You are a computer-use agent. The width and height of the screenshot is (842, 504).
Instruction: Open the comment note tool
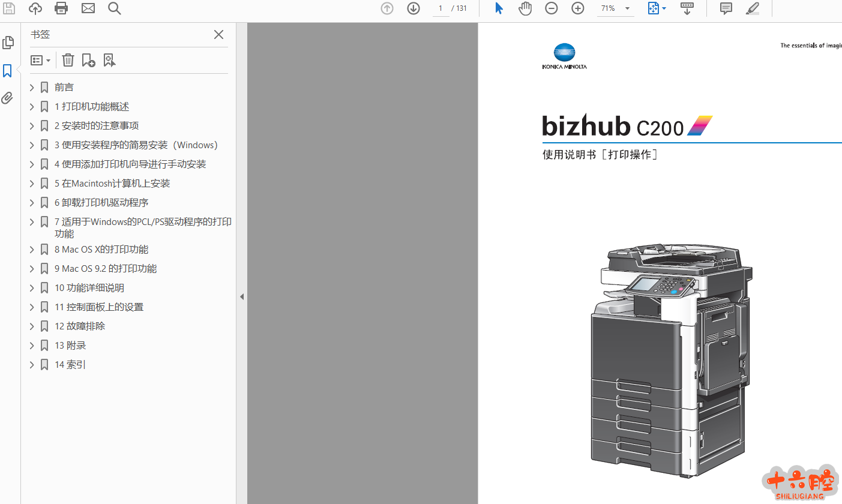tap(726, 8)
